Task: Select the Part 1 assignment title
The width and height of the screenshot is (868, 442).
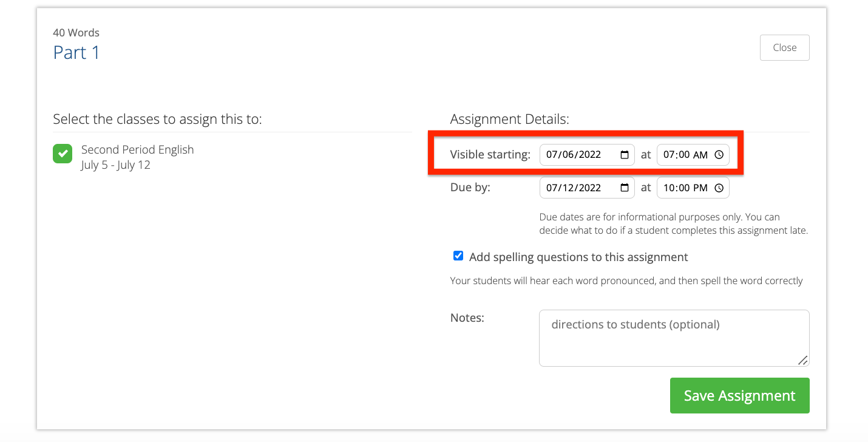Action: 76,53
